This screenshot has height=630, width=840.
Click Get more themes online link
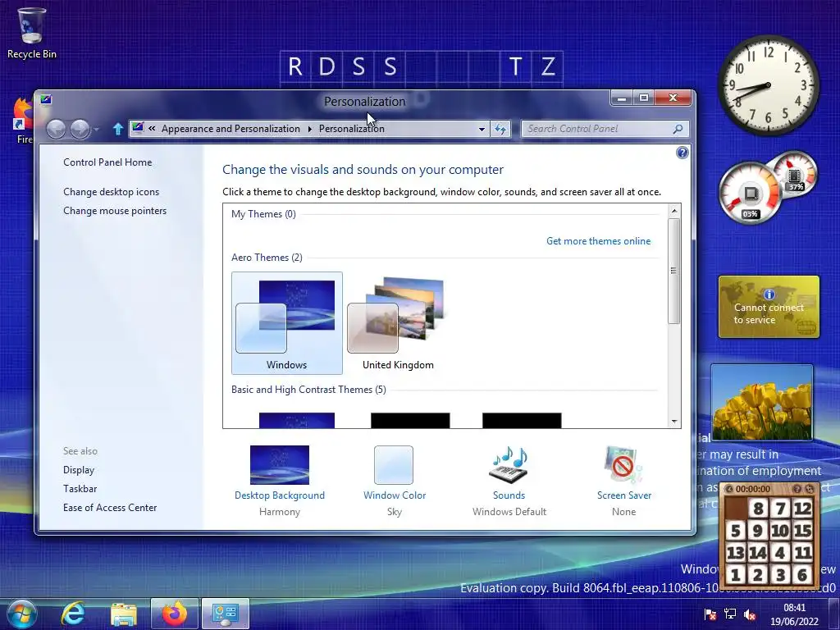pyautogui.click(x=598, y=241)
